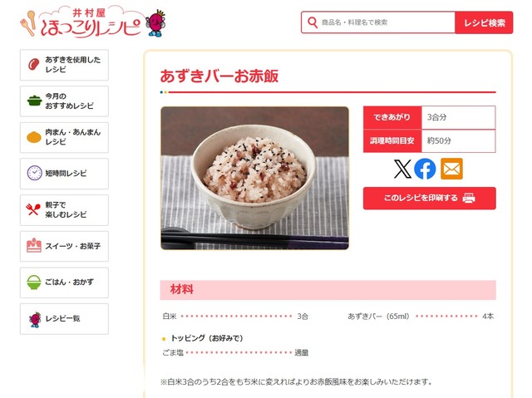Share the recipe on X
The image size is (532, 398).
pos(402,169)
